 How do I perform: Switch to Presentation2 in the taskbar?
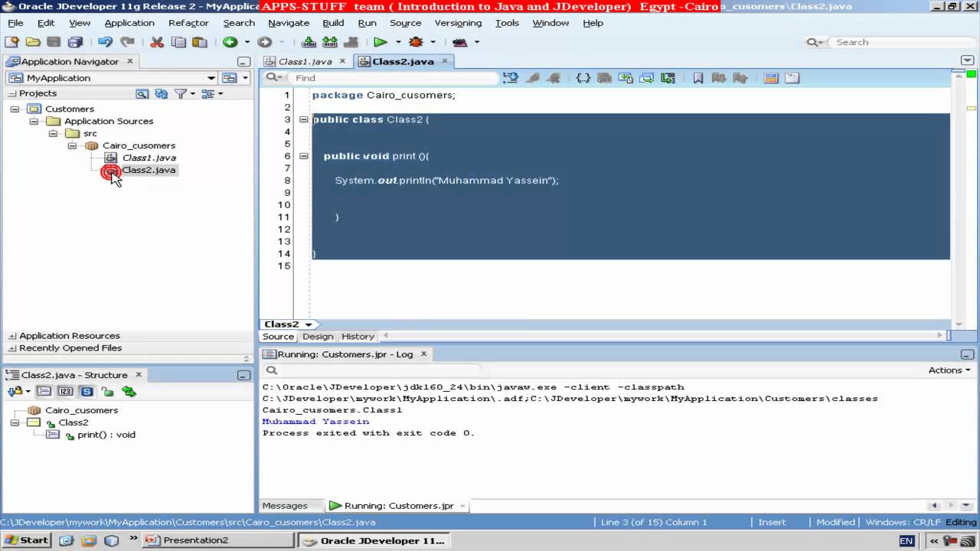(x=219, y=540)
